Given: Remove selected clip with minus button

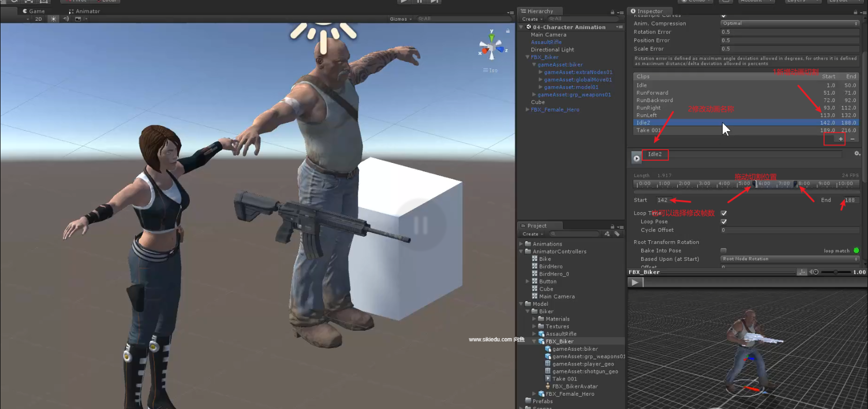Looking at the screenshot, I should (852, 139).
